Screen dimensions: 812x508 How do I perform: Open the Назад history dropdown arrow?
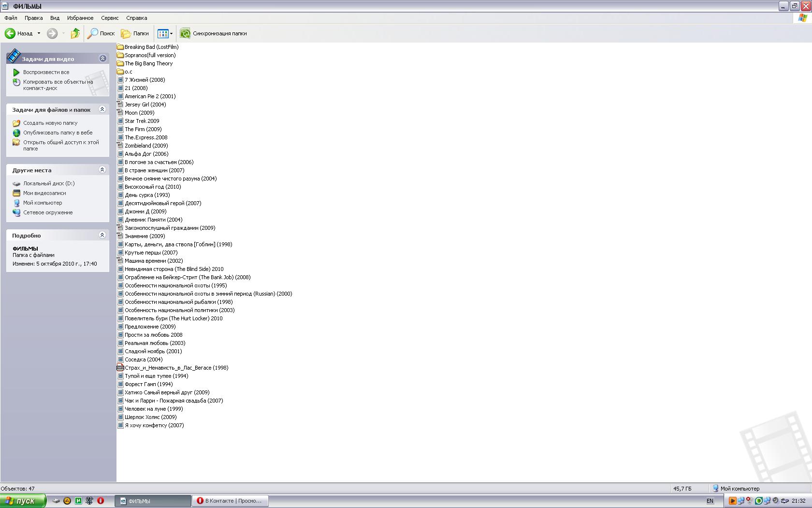tap(39, 33)
